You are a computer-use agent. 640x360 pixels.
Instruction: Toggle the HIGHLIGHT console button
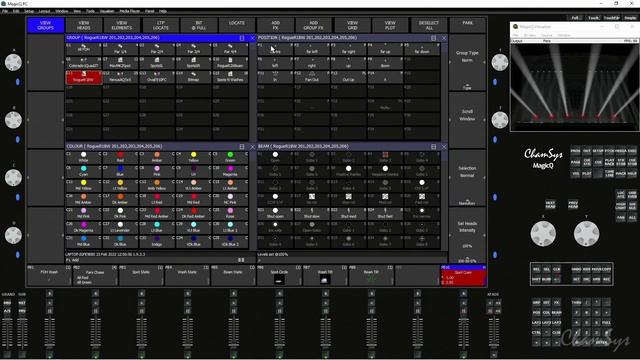(x=621, y=206)
